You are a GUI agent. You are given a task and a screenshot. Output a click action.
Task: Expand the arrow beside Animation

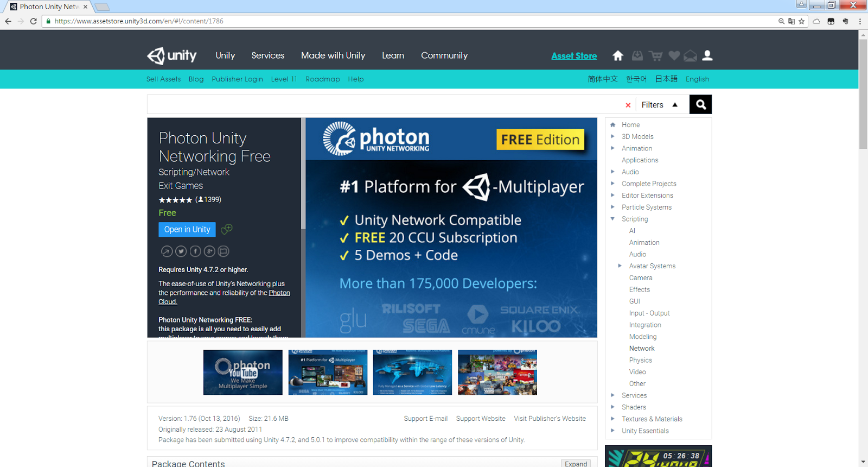click(x=612, y=148)
